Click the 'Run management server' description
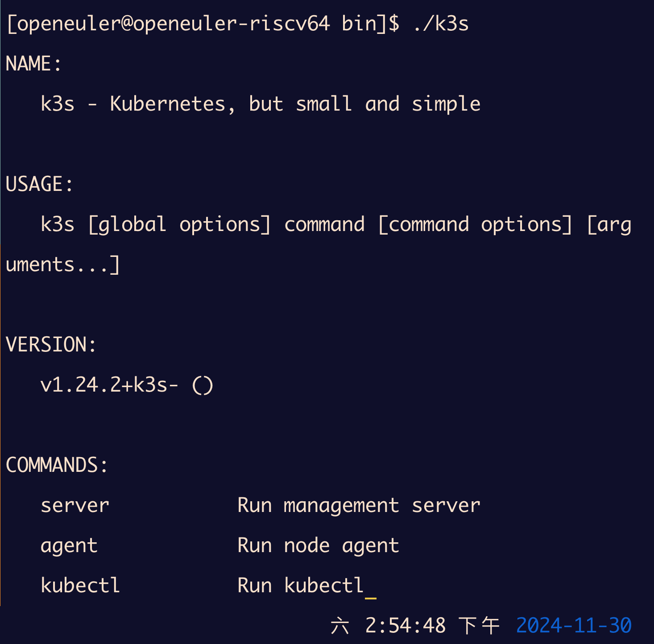 point(359,505)
